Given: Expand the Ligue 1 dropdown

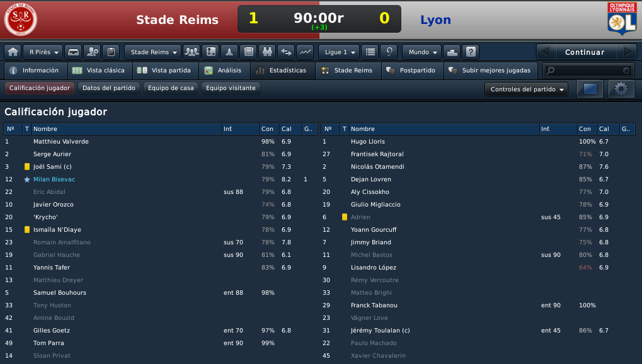Looking at the screenshot, I should click(339, 52).
